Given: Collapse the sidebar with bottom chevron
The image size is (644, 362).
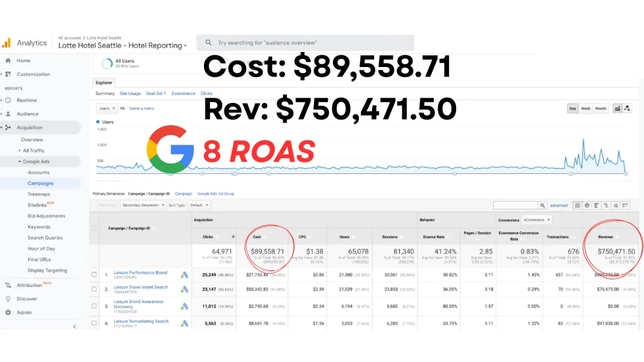Looking at the screenshot, I should pyautogui.click(x=75, y=326).
